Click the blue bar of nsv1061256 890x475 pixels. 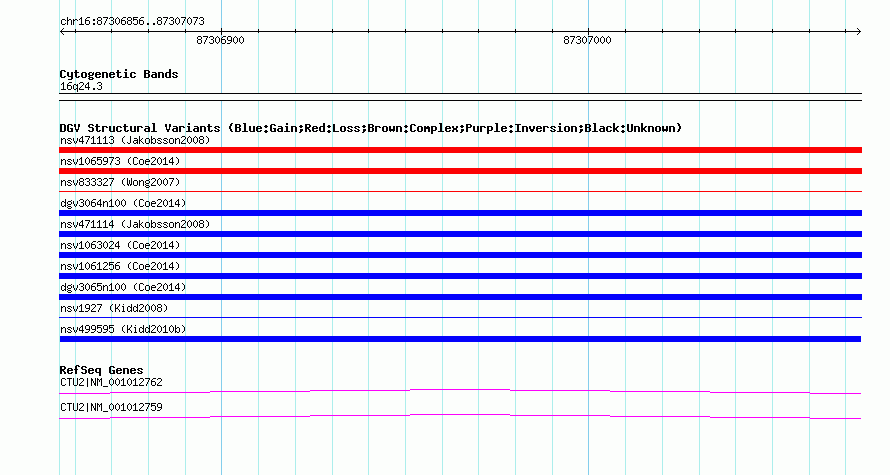coord(460,276)
